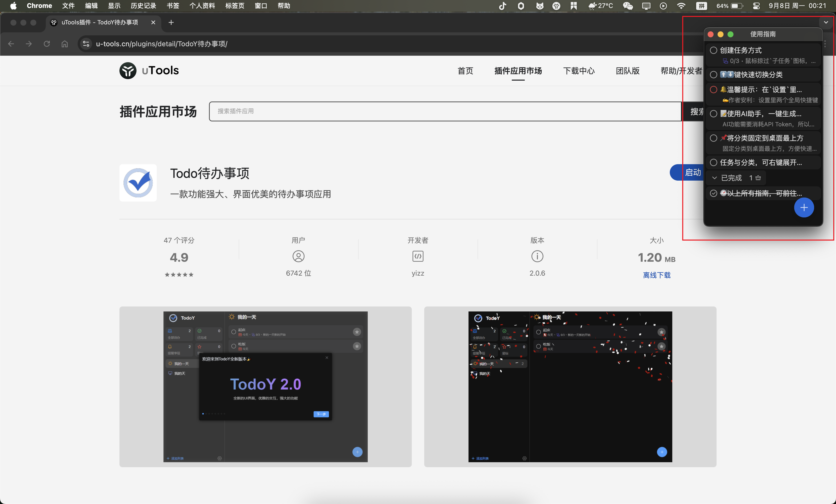
Task: Check off the 温馨提示 task
Action: coord(714,90)
